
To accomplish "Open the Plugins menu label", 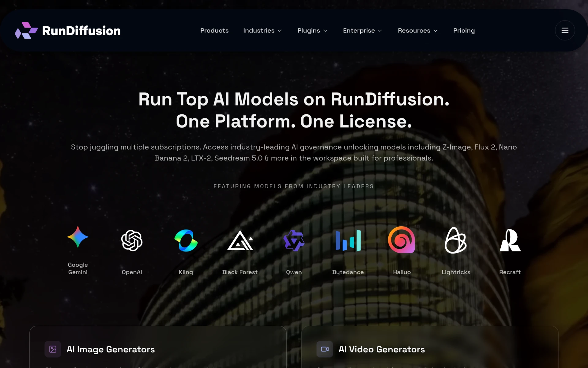I will [309, 31].
